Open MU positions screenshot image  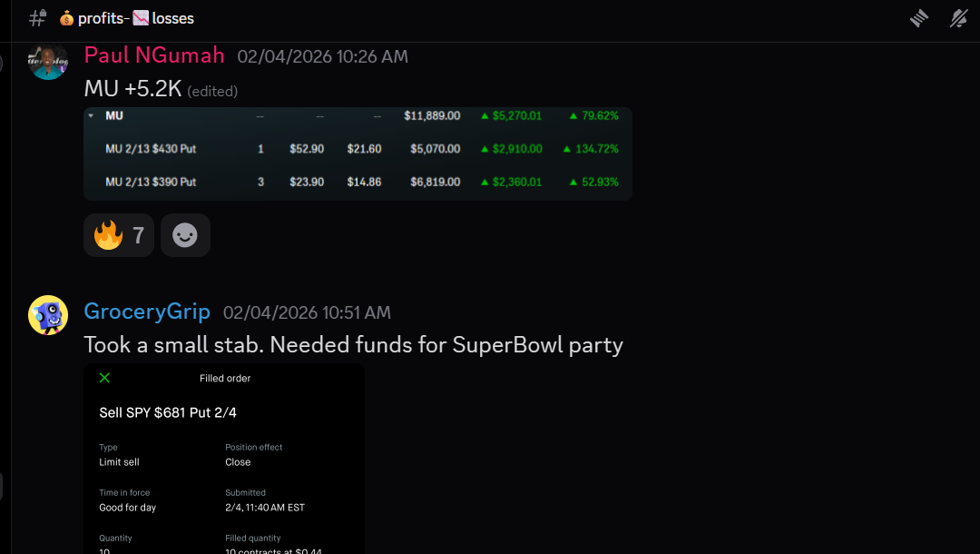[x=358, y=153]
